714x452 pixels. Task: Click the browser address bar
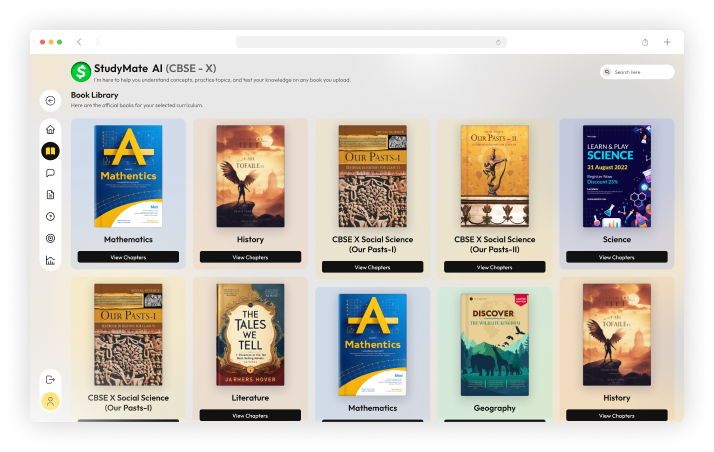click(x=371, y=42)
